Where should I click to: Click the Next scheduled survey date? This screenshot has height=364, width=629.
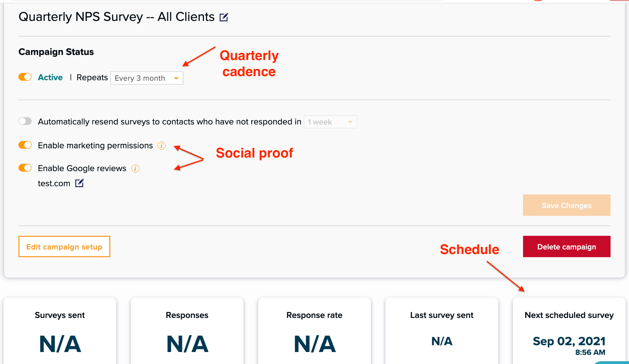pyautogui.click(x=569, y=342)
